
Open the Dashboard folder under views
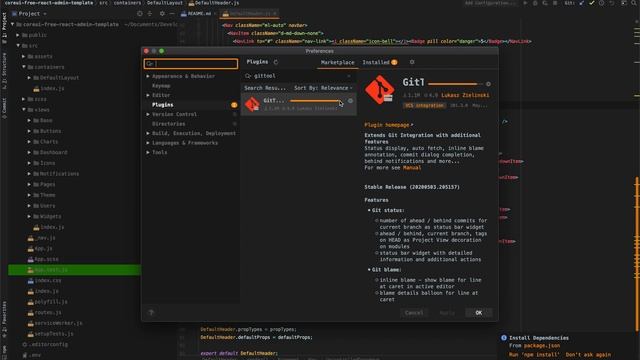pyautogui.click(x=50, y=152)
